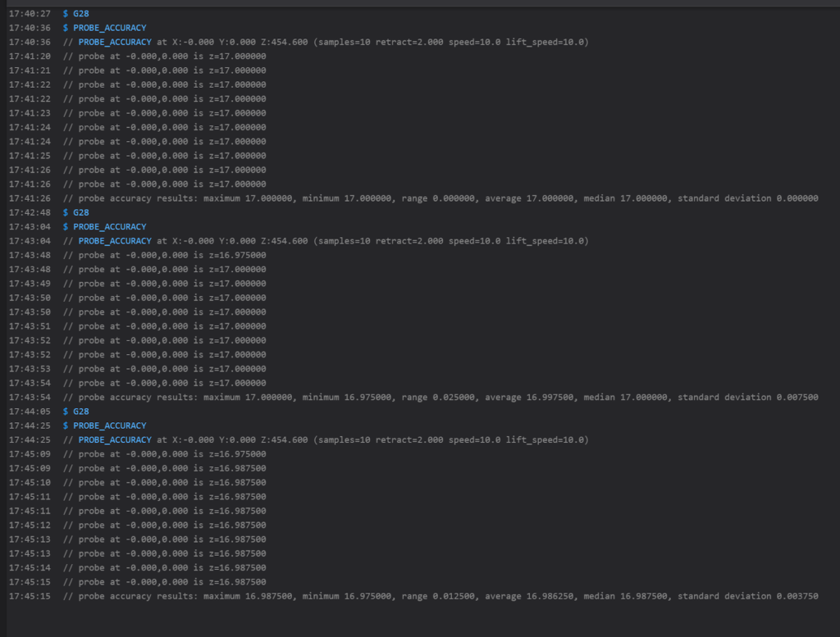Click the 17:45:15 probe accuracy results timestamp
This screenshot has width=840, height=637.
(x=30, y=596)
